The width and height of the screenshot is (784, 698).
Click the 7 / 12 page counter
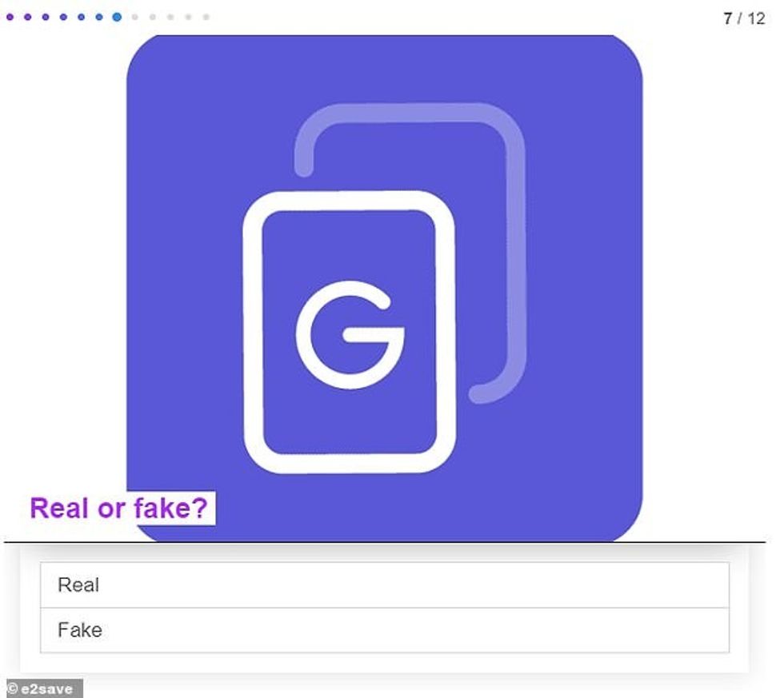744,18
